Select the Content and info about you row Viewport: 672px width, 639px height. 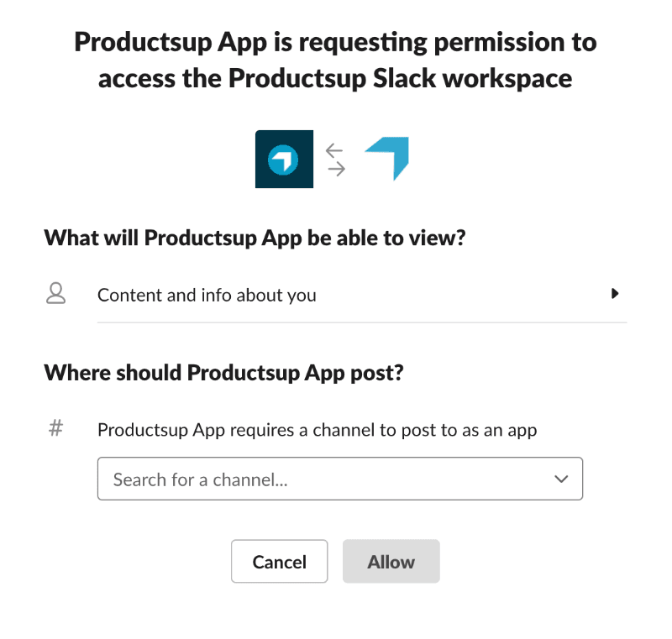(336, 295)
